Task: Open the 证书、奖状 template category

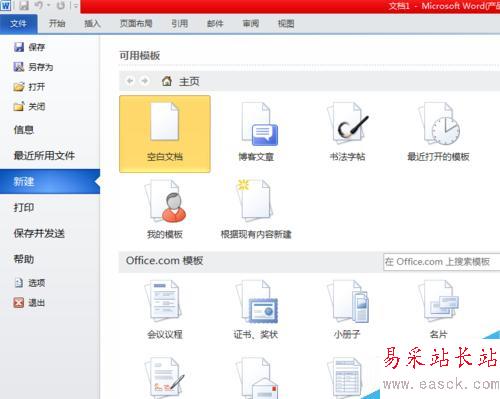Action: (x=257, y=301)
